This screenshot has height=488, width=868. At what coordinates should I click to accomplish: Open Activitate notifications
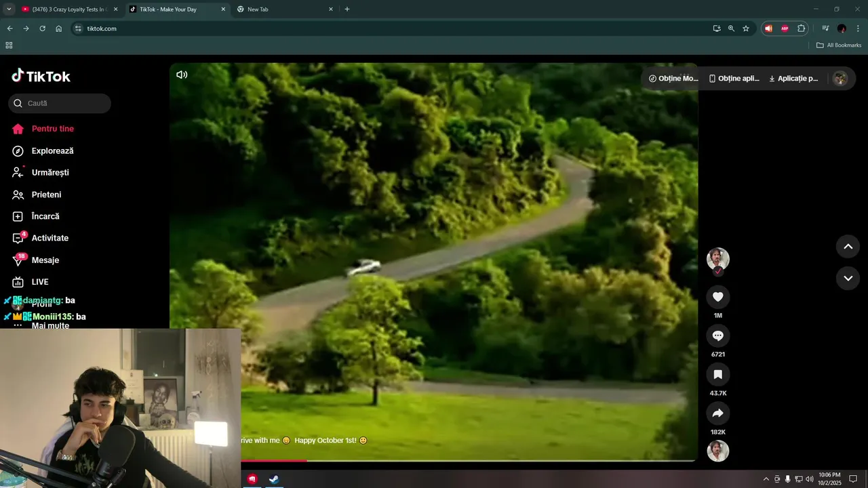tap(41, 238)
